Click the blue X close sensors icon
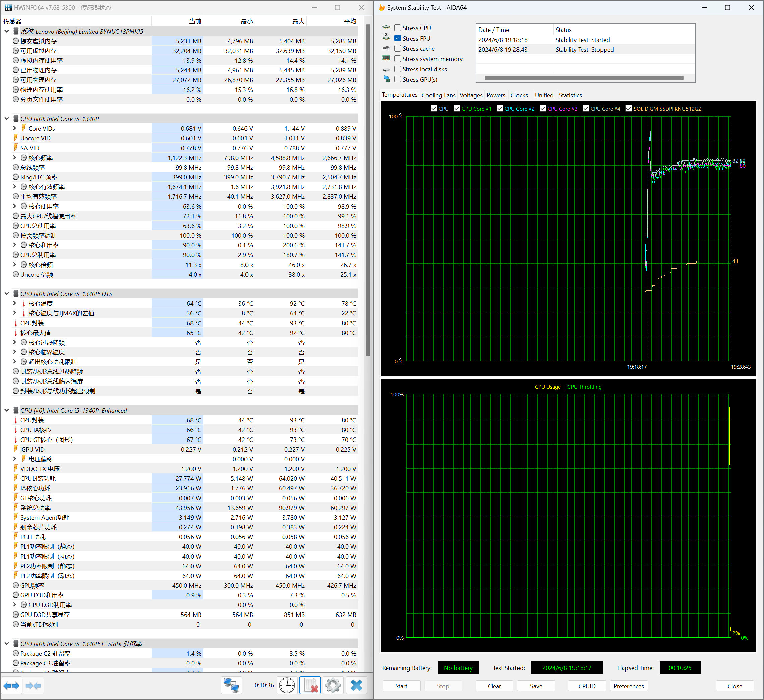The width and height of the screenshot is (764, 700). 356,686
